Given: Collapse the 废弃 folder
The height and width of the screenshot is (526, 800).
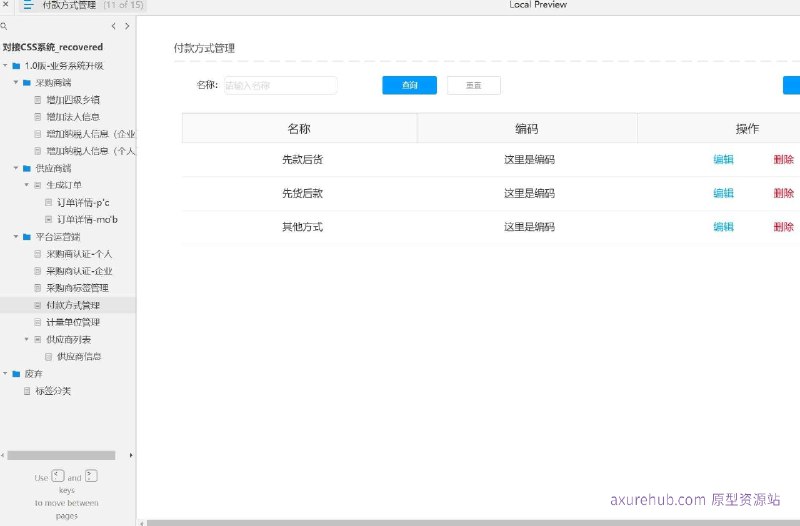Looking at the screenshot, I should [5, 373].
